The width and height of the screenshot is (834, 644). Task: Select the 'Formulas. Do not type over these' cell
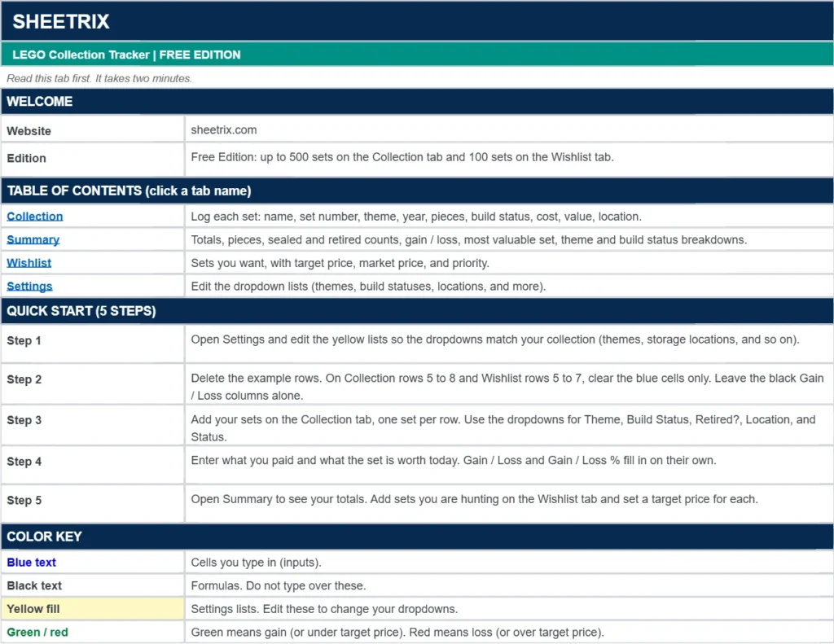click(x=509, y=585)
